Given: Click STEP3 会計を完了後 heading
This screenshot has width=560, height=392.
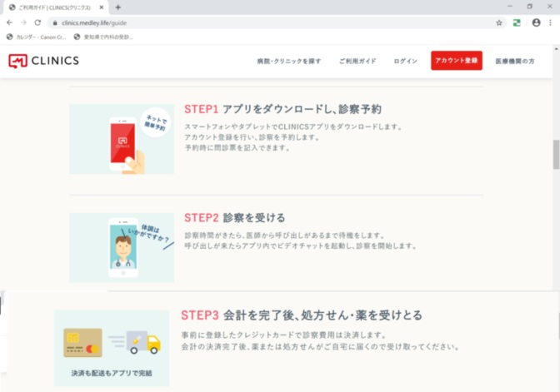Looking at the screenshot, I should (x=302, y=315).
